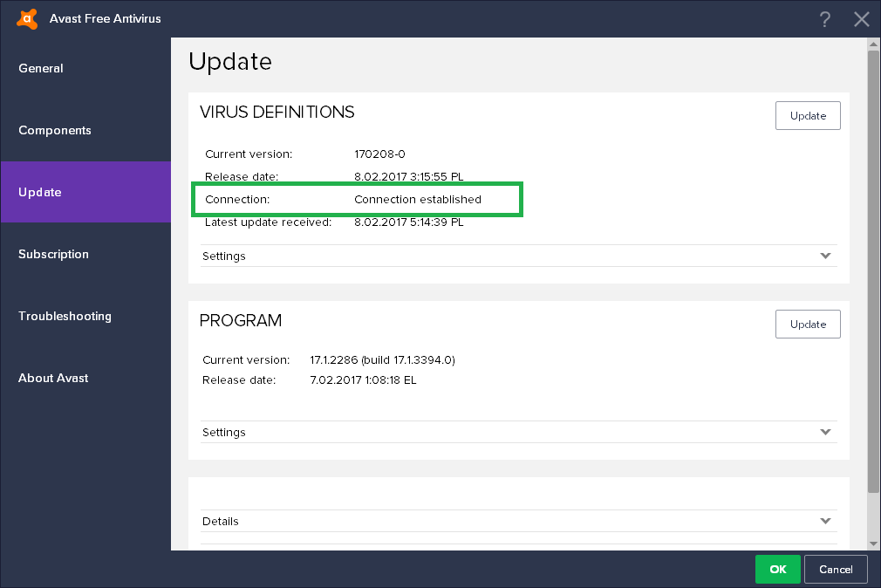Cancel the settings changes
The image size is (881, 588).
836,569
